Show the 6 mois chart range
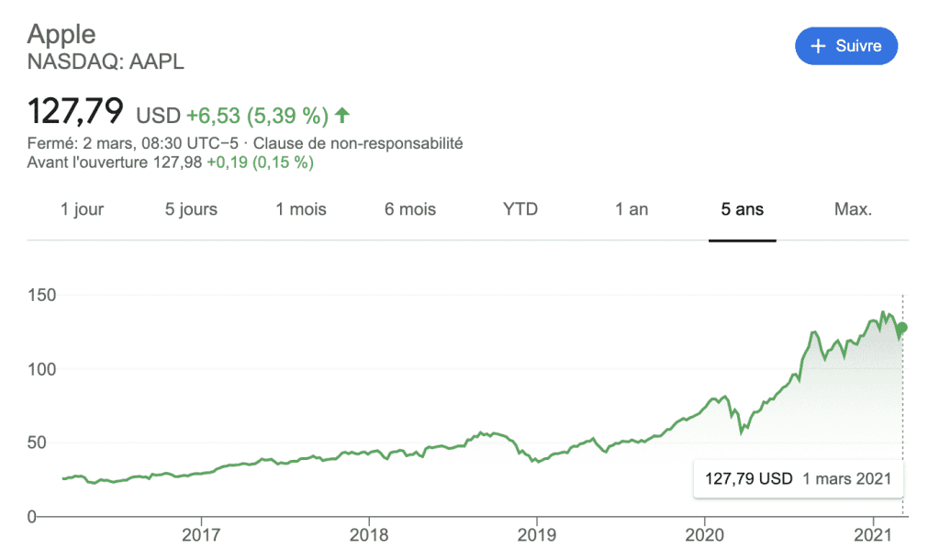The image size is (940, 560). tap(410, 209)
